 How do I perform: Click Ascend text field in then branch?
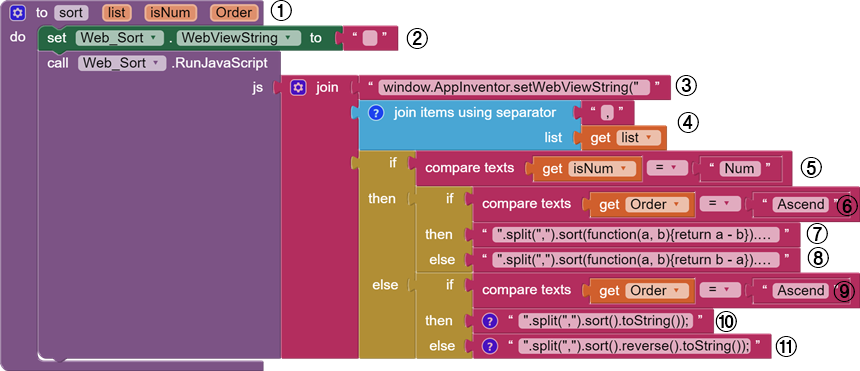[x=801, y=205]
